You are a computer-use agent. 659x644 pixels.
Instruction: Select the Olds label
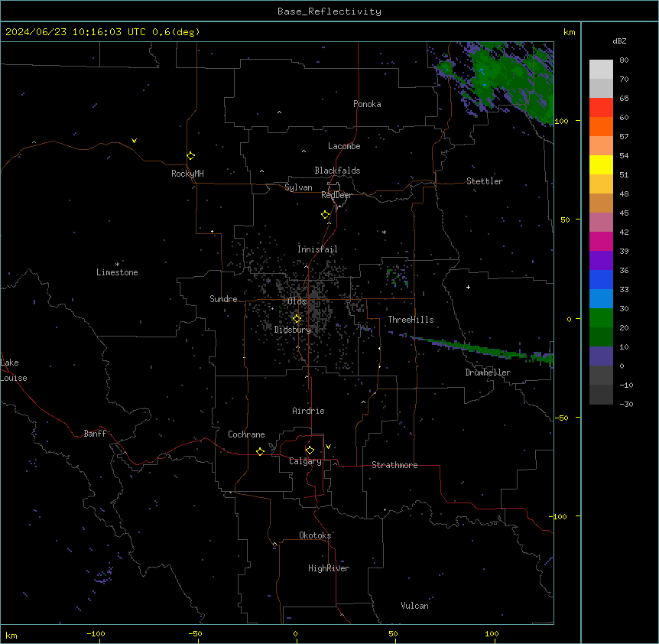(x=297, y=301)
